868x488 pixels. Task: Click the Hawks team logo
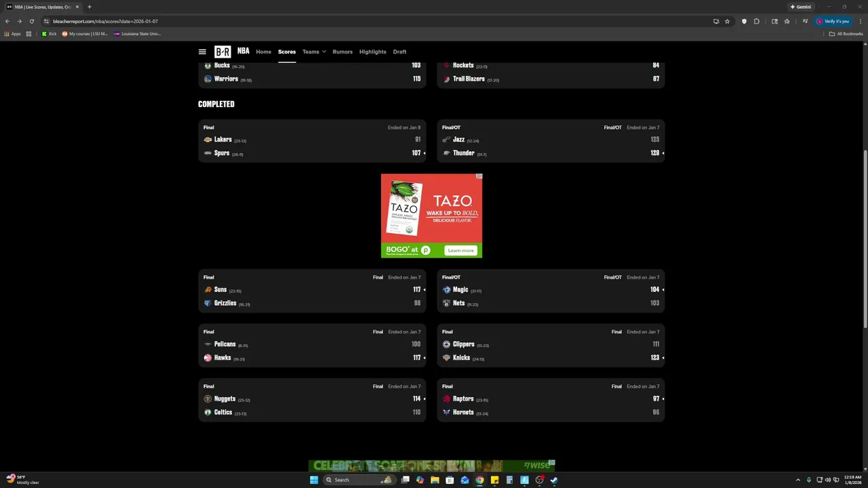[208, 358]
